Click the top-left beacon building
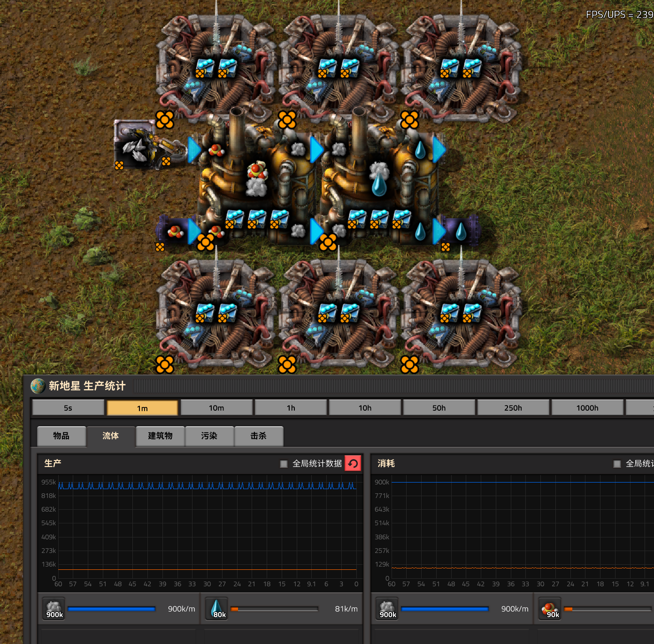Screen dimensions: 654x644 click(216, 68)
